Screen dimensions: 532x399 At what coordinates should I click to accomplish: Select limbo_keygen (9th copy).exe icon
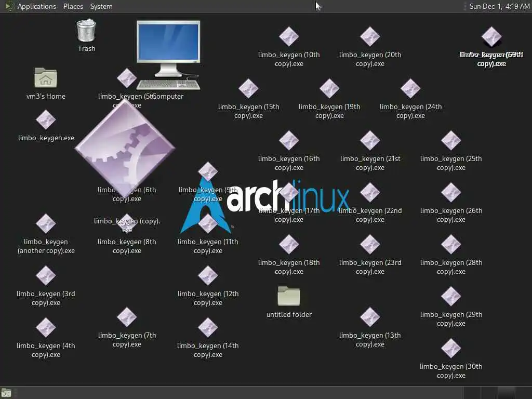(208, 171)
